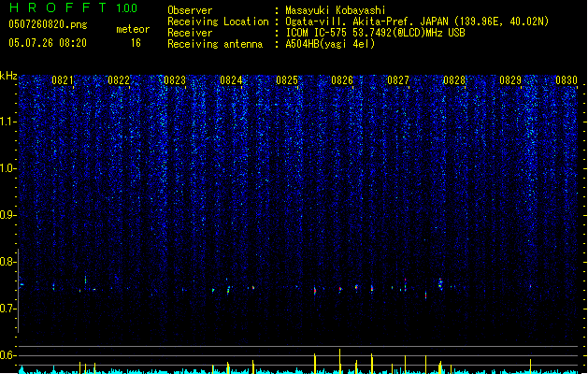Click the 0.6 kHz axis label
Screen dimensions: 588x374
8,355
